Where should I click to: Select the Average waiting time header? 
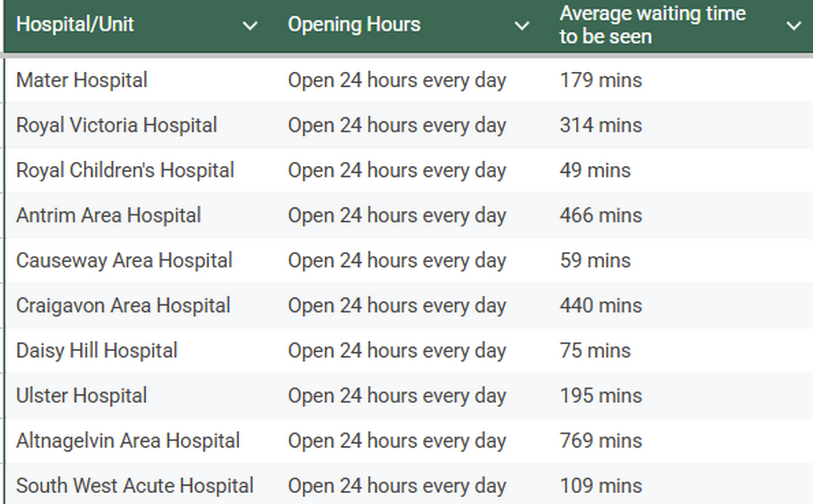click(652, 24)
